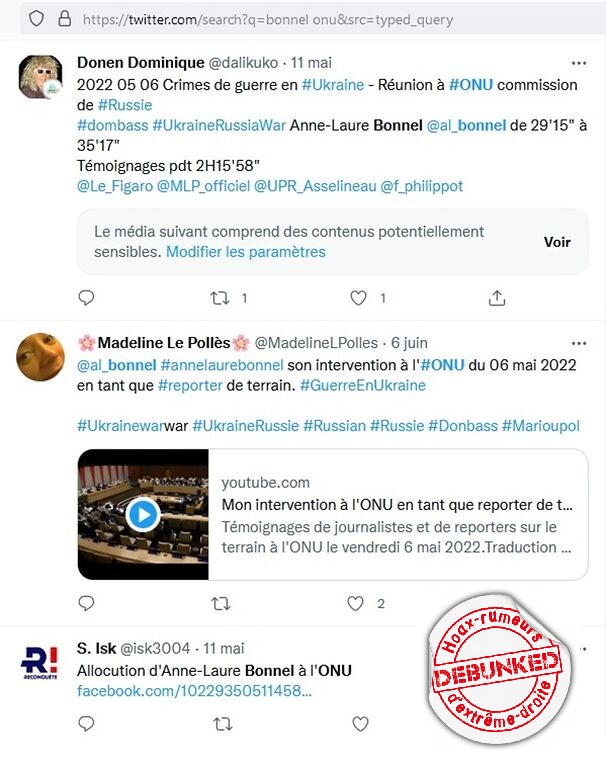The image size is (606, 768).
Task: Retweet Donen Dominique's tweet
Action: pos(220,298)
